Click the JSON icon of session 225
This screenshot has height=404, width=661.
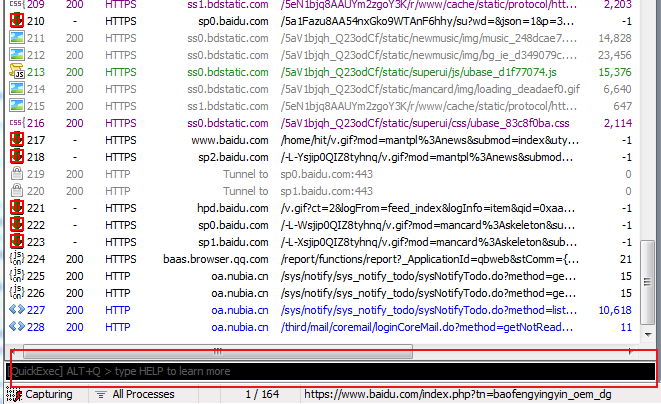(x=16, y=275)
